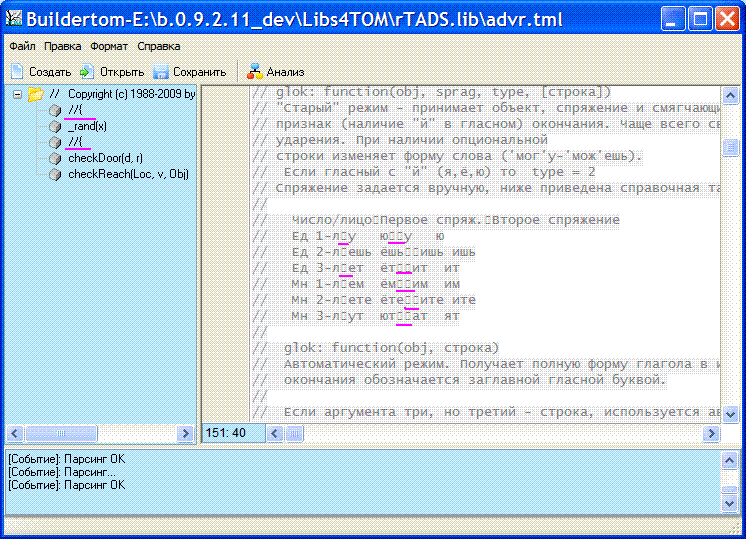Viewport: 746px width, 539px height.
Task: Click the Создать new-file icon
Action: 17,71
